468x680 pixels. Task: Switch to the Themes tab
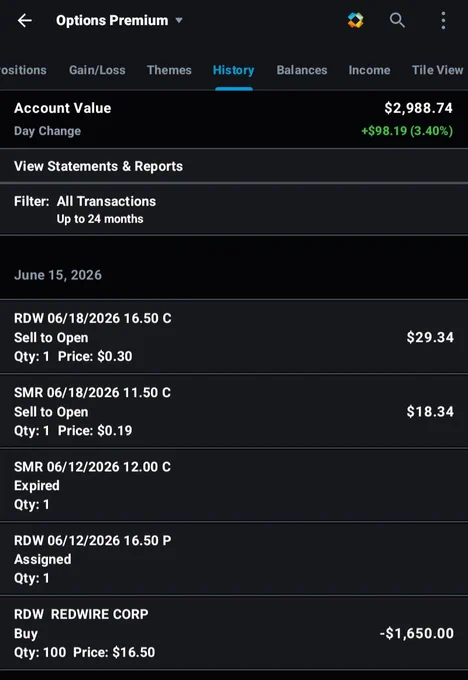(169, 70)
